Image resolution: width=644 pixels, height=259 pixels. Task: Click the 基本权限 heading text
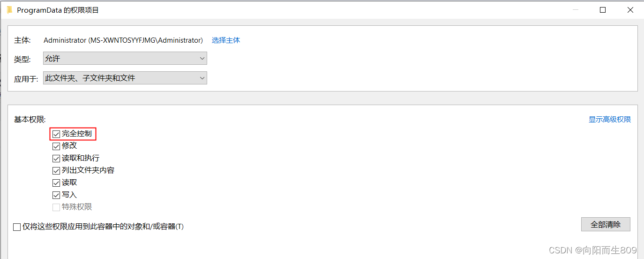30,120
